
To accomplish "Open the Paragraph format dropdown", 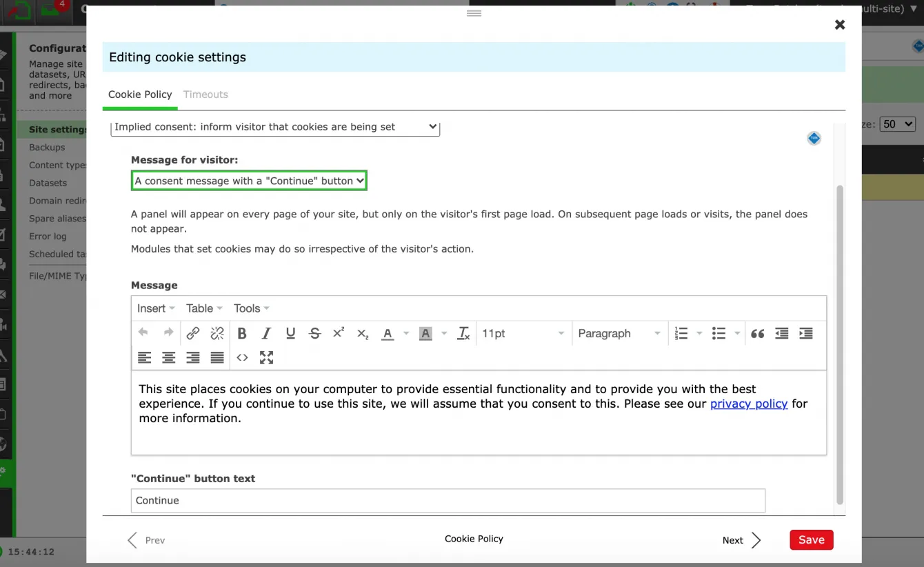I will (x=619, y=333).
